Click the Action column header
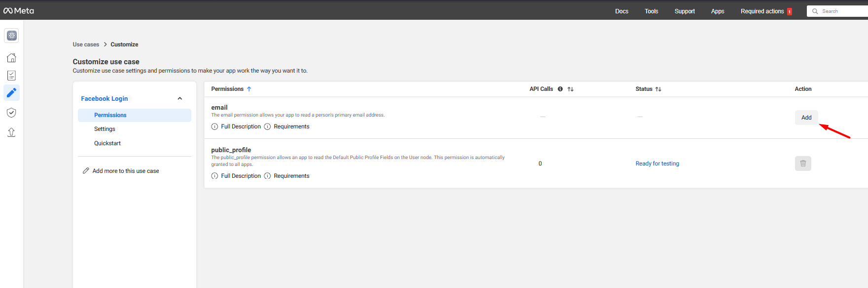868x288 pixels. coord(803,89)
